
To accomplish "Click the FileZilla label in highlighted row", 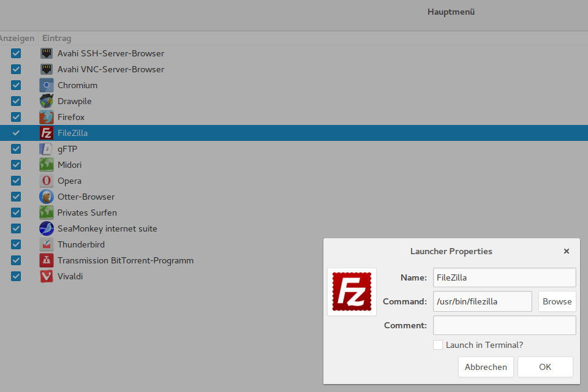I will [72, 133].
